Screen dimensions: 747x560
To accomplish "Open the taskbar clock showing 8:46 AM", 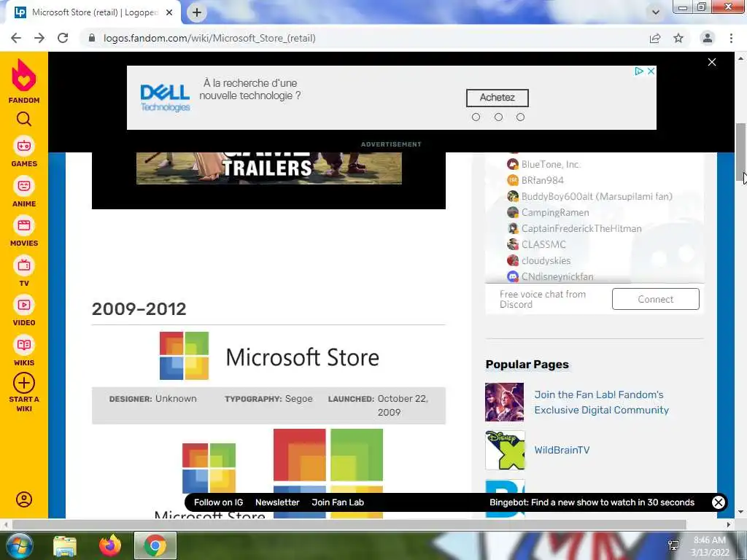I will pos(710,545).
